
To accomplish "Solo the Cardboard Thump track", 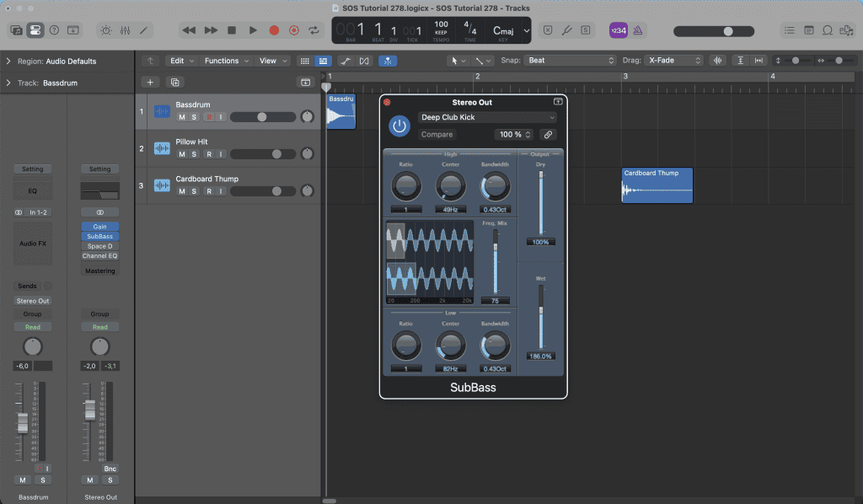I will 195,191.
